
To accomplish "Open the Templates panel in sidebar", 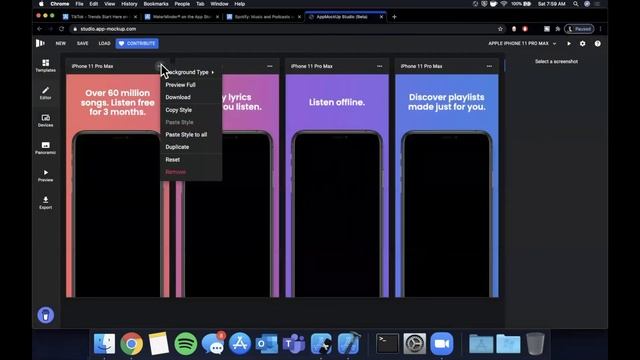I will coord(45,65).
